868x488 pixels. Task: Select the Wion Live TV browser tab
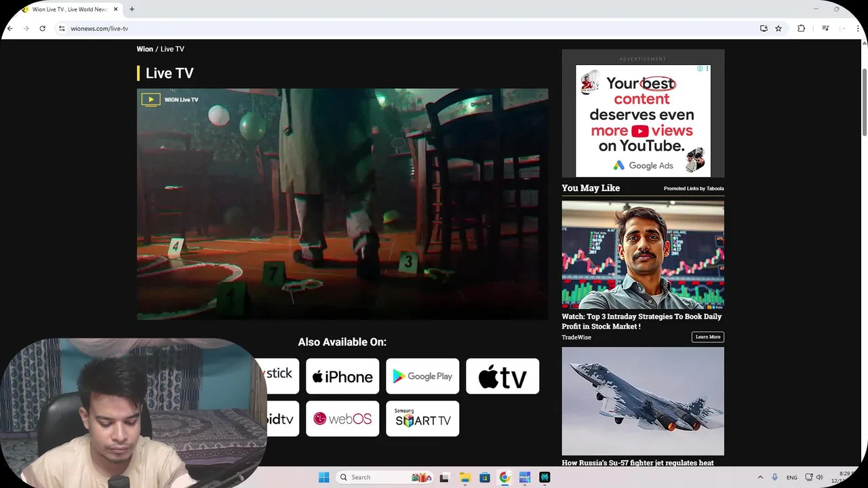click(x=68, y=9)
